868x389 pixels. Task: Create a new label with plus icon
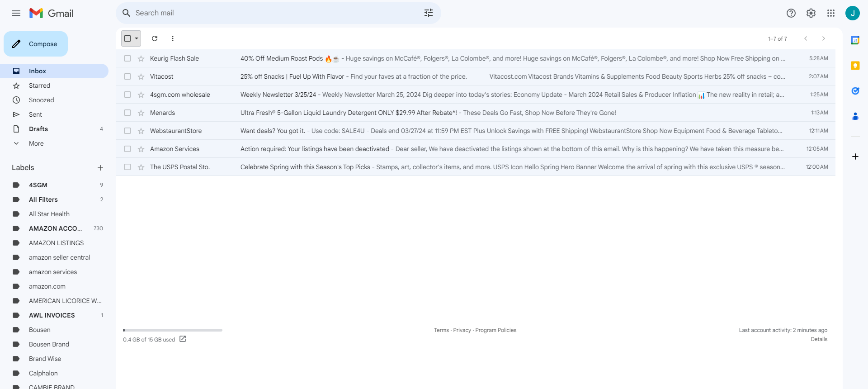100,168
